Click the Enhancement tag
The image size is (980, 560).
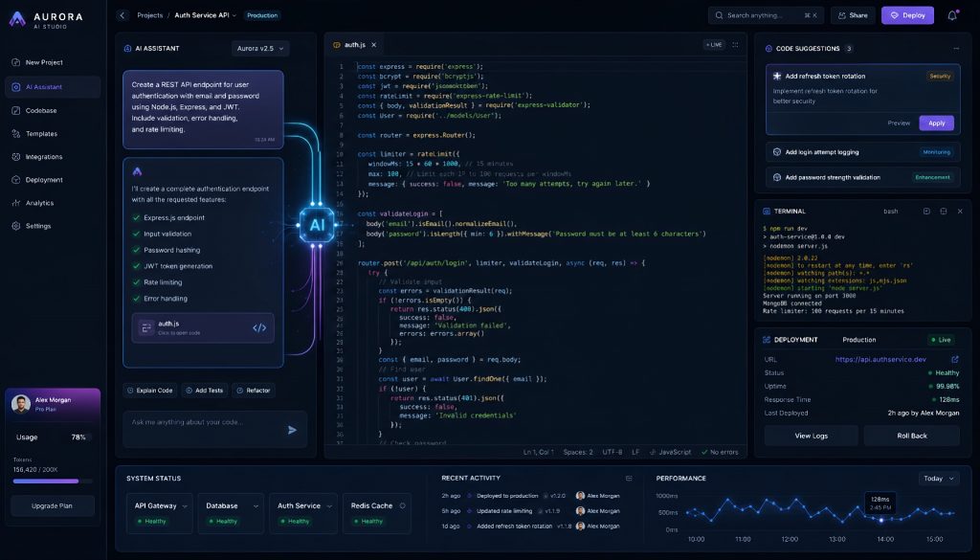(x=932, y=177)
